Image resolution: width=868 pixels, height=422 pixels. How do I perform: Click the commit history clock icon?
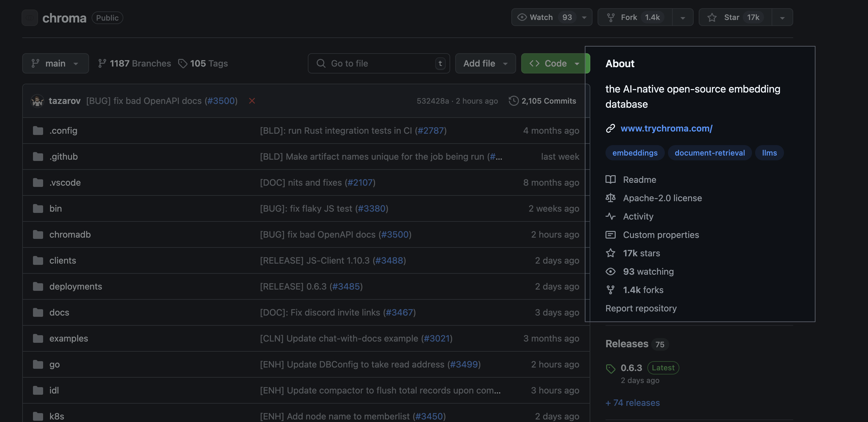click(514, 101)
